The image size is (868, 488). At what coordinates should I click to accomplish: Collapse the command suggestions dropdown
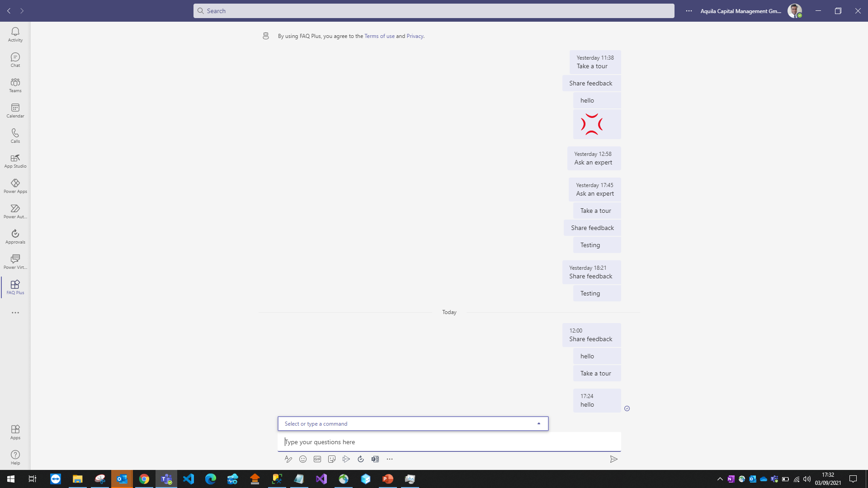click(x=538, y=423)
